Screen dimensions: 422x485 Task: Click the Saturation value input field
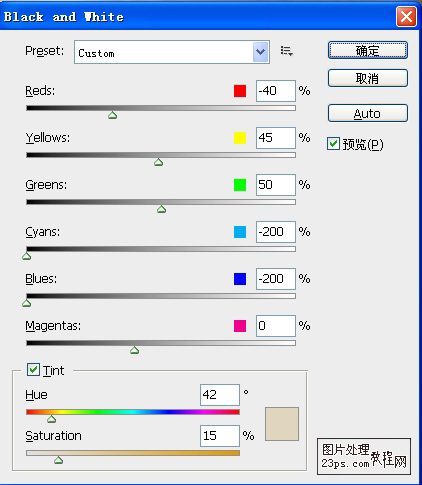(220, 436)
